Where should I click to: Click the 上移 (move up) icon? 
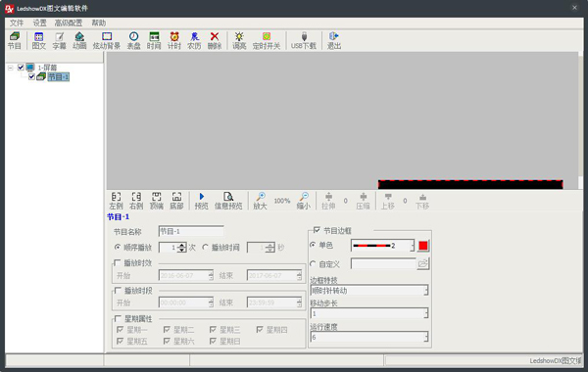pyautogui.click(x=388, y=201)
